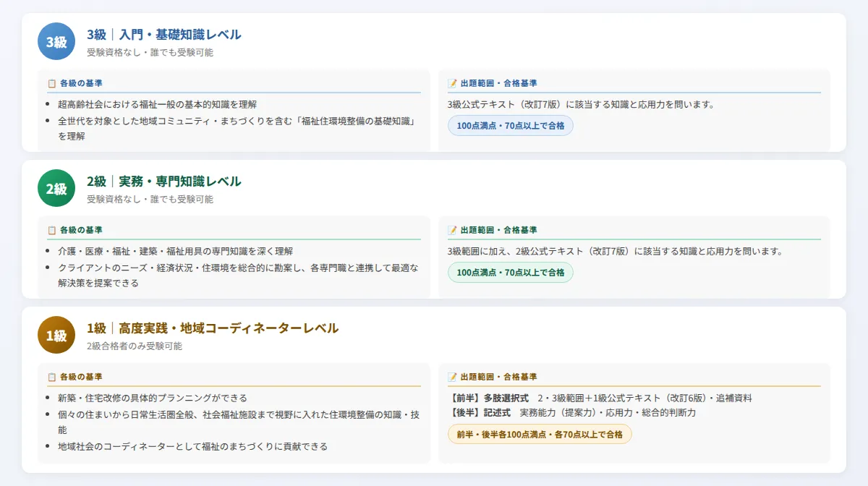Click the 3級 100点満点・70点以上で合格 pill
The image size is (868, 486).
click(x=511, y=126)
